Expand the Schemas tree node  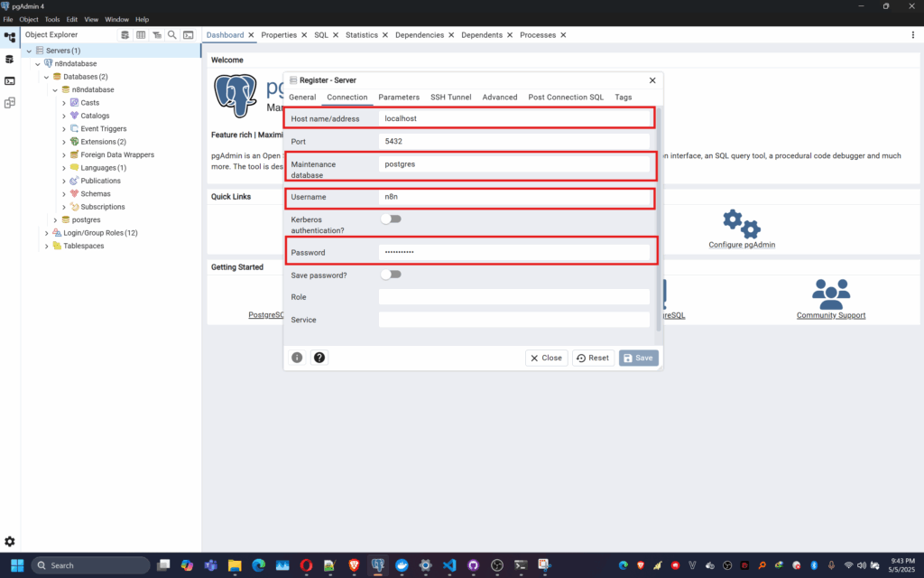point(64,193)
